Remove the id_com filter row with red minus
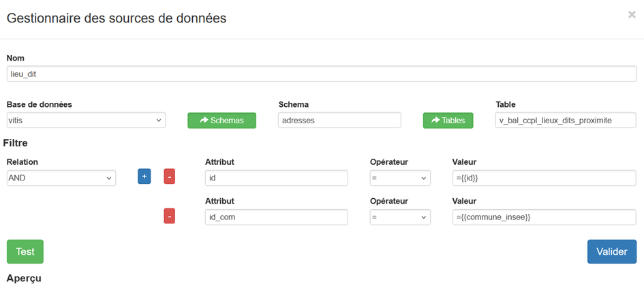This screenshot has width=644, height=284. [x=170, y=216]
